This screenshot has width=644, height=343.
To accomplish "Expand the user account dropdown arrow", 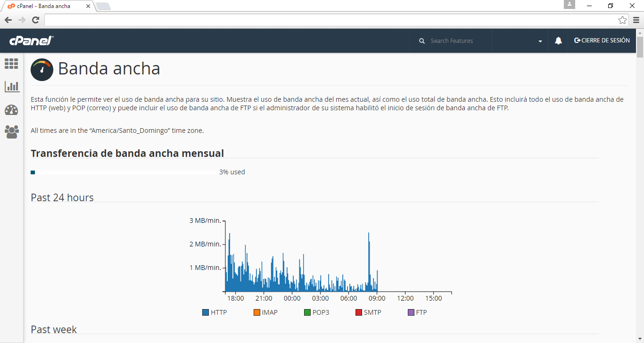I will click(540, 41).
